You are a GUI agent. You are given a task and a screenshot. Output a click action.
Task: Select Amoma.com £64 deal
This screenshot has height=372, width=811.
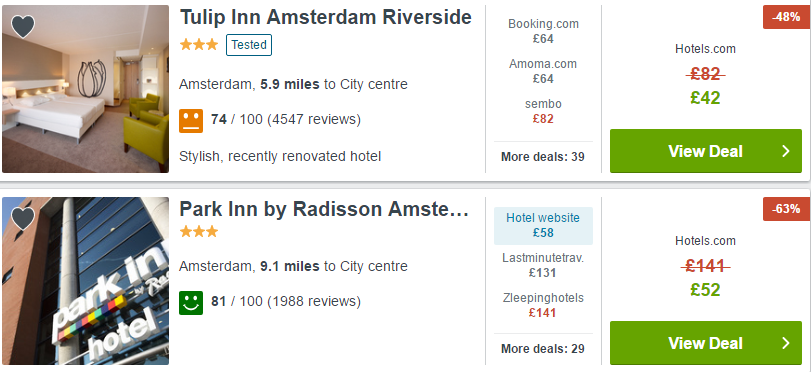pyautogui.click(x=543, y=71)
